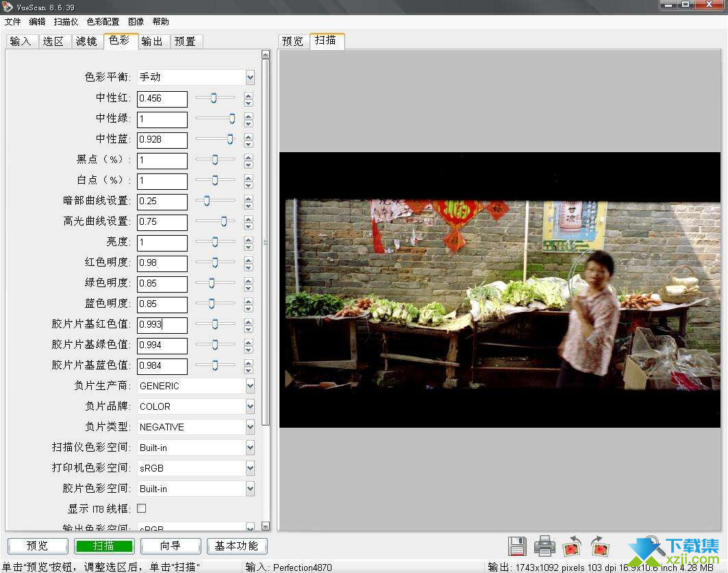728x573 pixels.
Task: Switch to the 选区 tab
Action: 53,41
